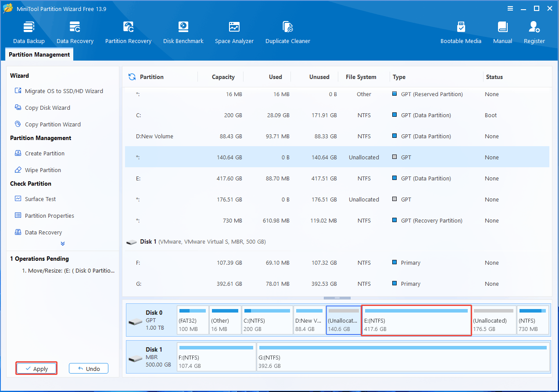
Task: Switch to Partition Management tab
Action: pos(39,54)
